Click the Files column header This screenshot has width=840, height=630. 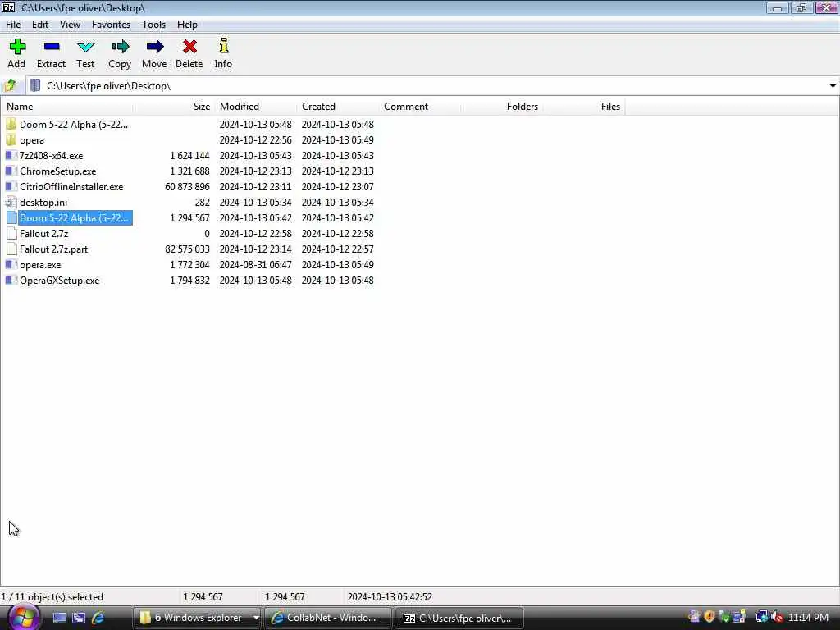[x=584, y=107]
